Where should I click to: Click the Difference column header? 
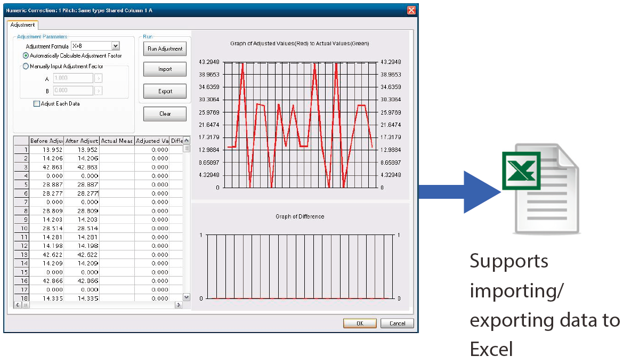(x=176, y=141)
